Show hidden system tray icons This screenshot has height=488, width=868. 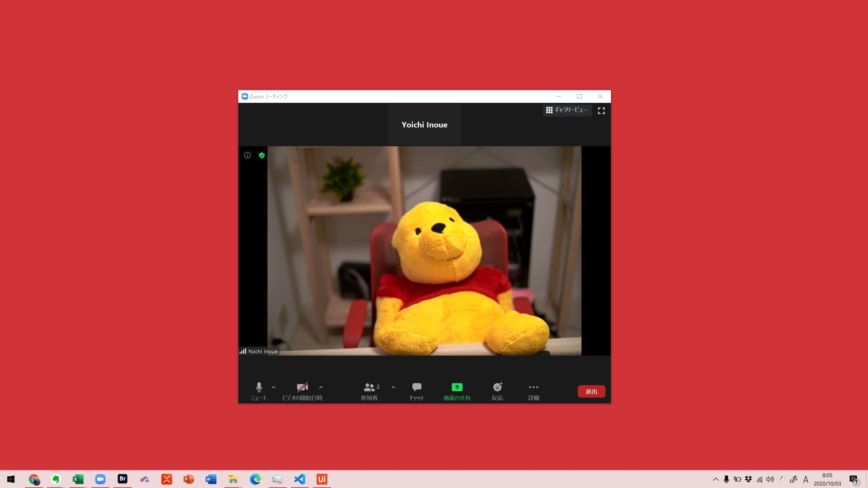(716, 479)
